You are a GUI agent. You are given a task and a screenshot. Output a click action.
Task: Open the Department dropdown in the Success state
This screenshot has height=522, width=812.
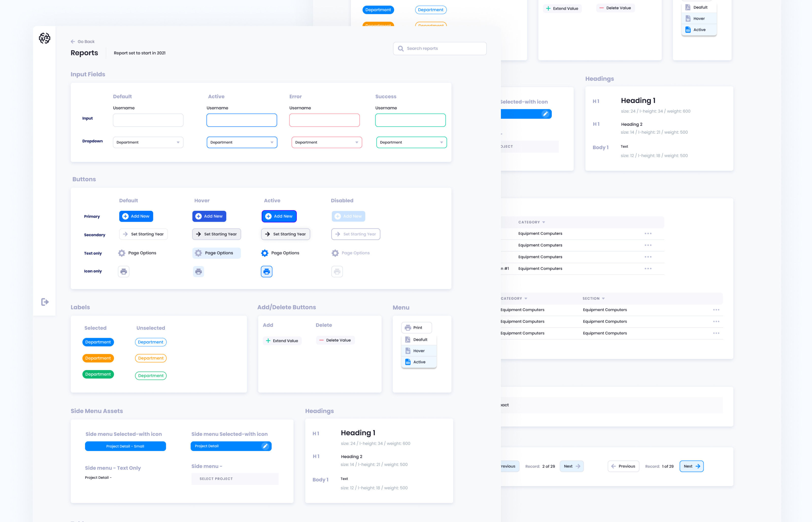[411, 142]
